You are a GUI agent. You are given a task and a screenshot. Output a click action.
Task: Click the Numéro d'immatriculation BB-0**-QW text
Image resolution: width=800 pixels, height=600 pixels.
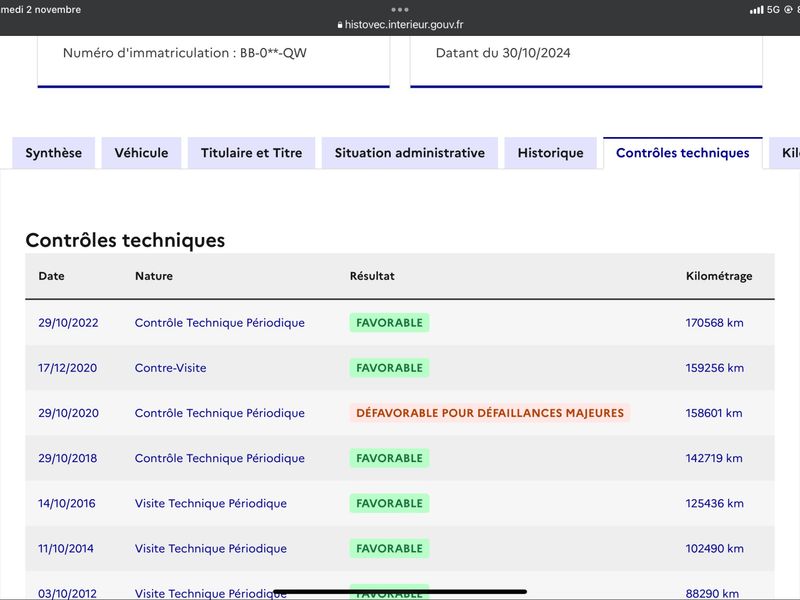(185, 53)
